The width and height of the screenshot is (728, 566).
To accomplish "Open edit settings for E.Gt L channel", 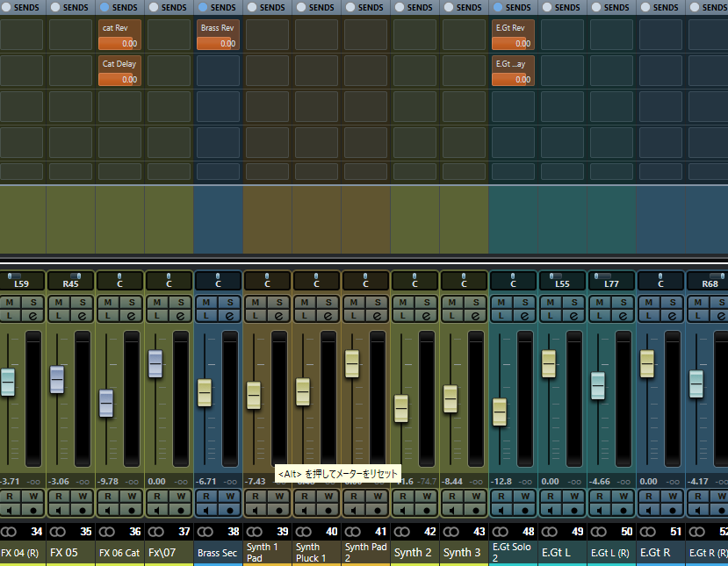I will (574, 316).
